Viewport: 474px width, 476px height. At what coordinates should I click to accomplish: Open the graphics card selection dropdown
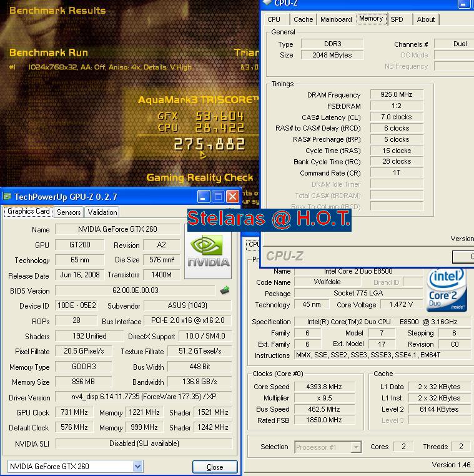click(137, 466)
